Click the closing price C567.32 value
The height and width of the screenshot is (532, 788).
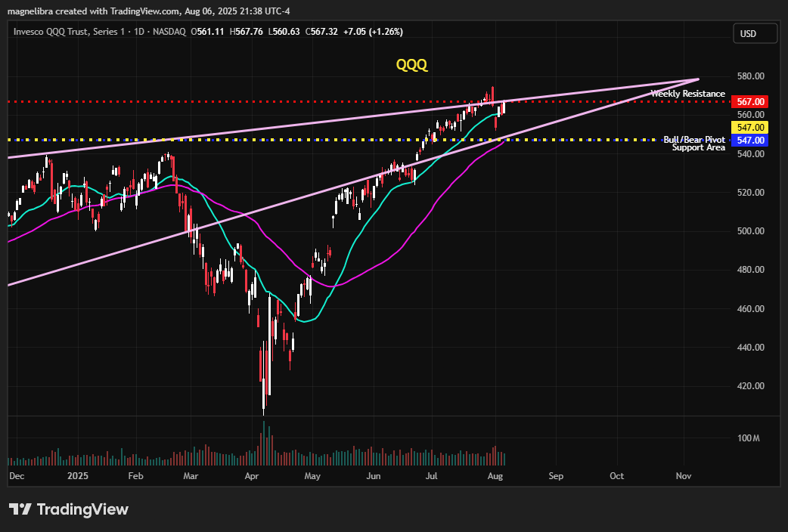pos(321,32)
